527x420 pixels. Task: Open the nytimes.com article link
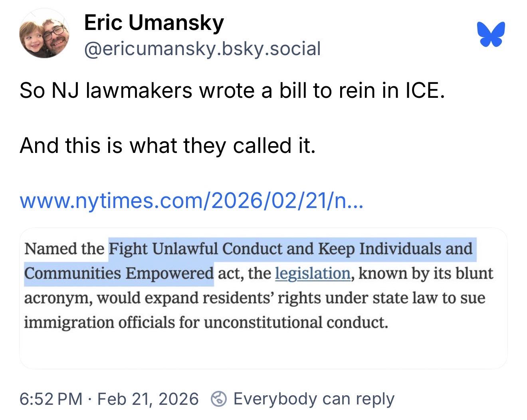point(191,201)
